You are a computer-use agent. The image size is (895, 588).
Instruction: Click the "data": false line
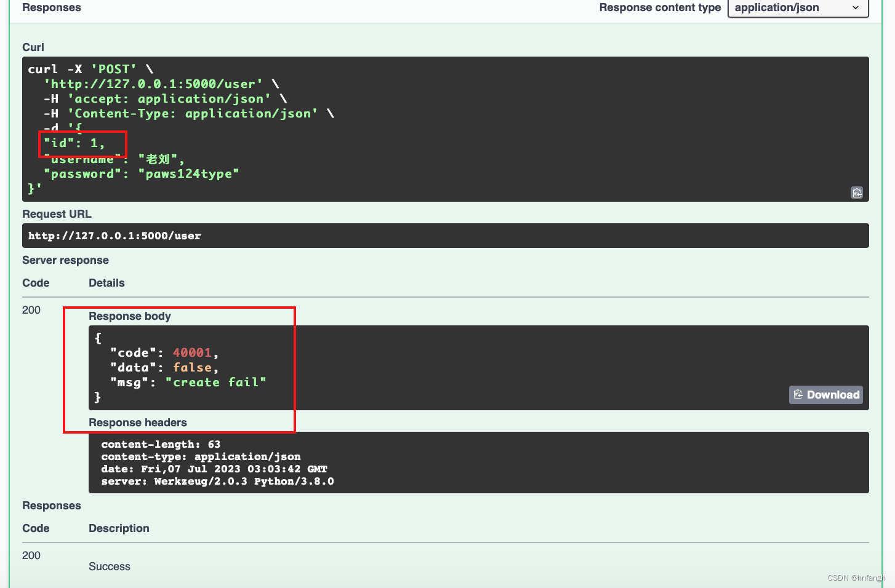pyautogui.click(x=164, y=367)
